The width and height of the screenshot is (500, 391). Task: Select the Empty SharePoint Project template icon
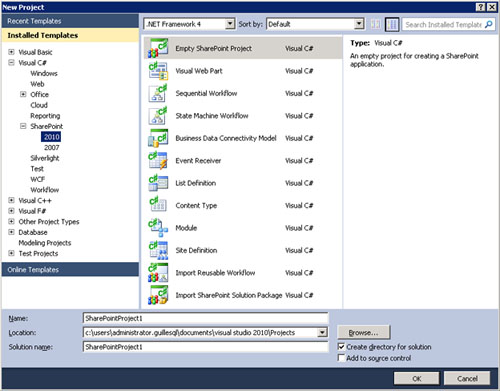point(158,48)
